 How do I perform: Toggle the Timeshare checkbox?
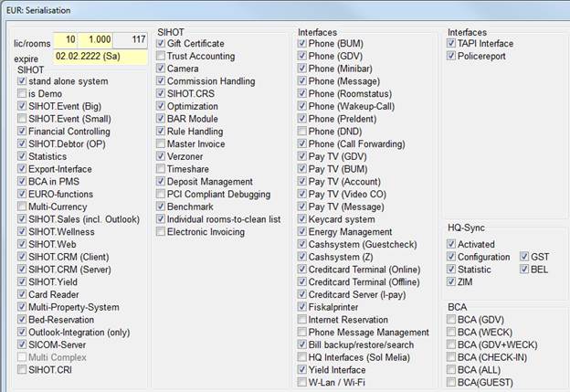click(161, 169)
